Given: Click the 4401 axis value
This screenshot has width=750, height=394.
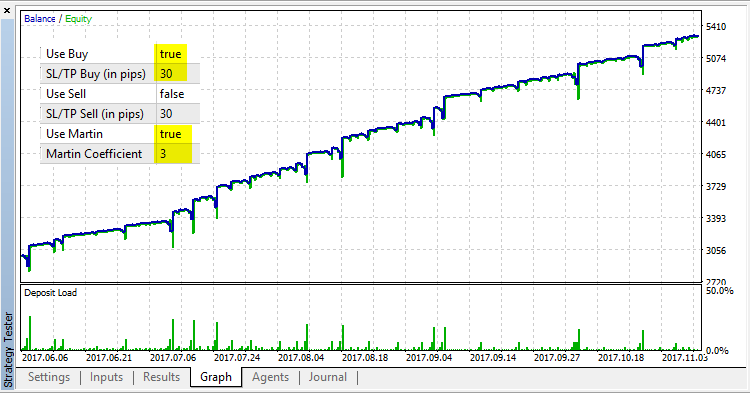Looking at the screenshot, I should [716, 122].
